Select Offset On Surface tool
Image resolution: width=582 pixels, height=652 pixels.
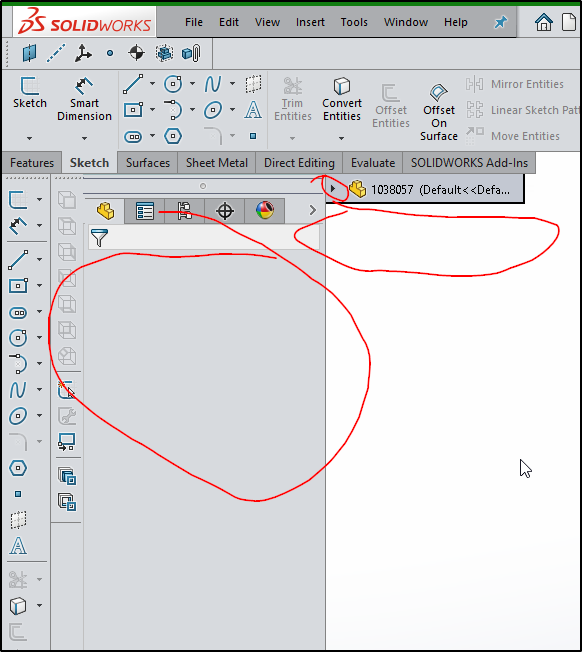pyautogui.click(x=439, y=112)
